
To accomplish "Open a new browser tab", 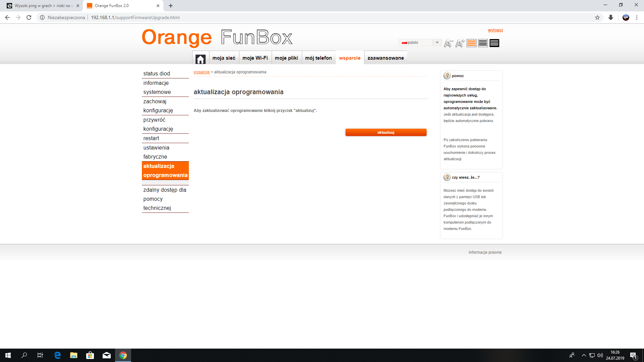I will coord(171,6).
